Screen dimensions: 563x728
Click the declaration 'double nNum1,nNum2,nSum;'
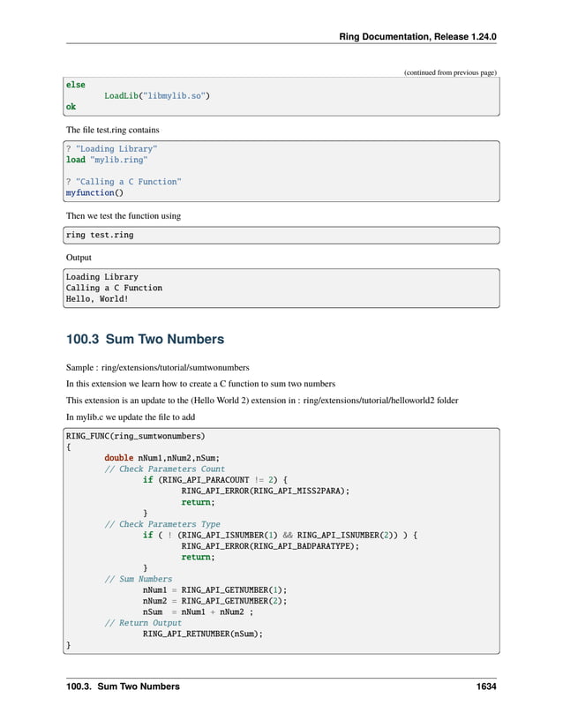click(x=162, y=458)
